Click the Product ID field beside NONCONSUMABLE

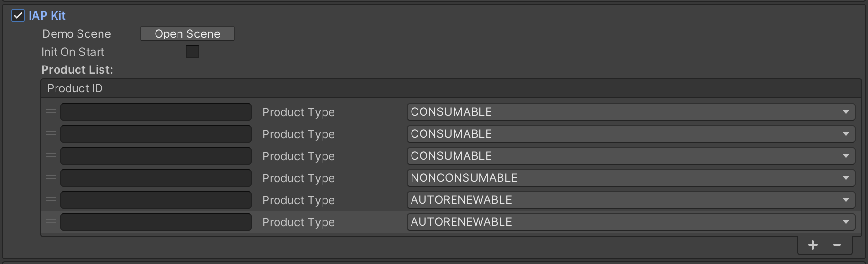click(156, 178)
